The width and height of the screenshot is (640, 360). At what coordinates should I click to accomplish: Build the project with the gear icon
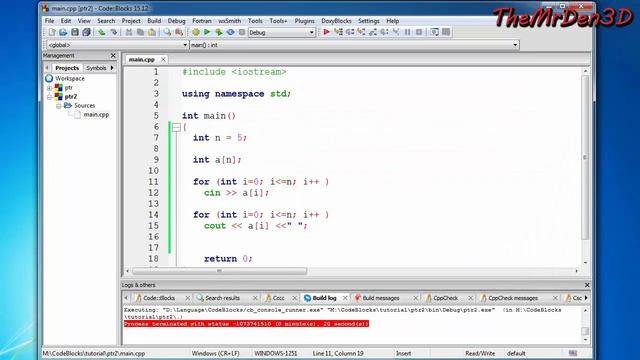click(196, 32)
